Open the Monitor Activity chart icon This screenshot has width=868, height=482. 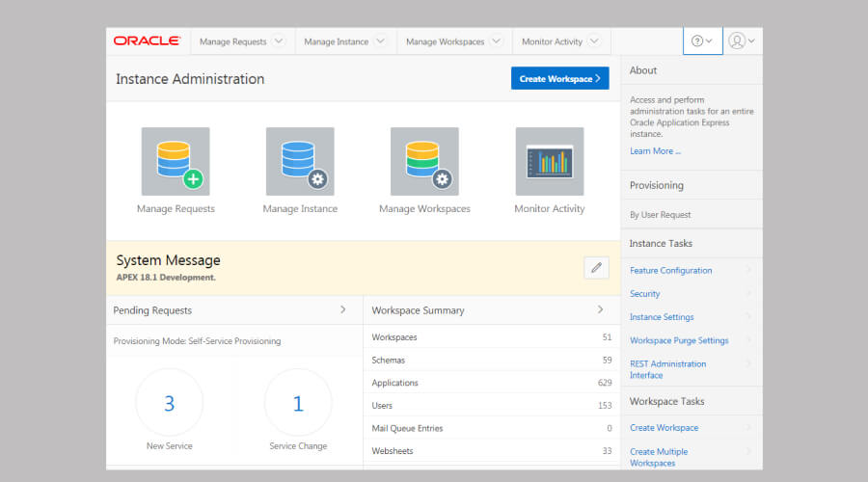tap(550, 161)
